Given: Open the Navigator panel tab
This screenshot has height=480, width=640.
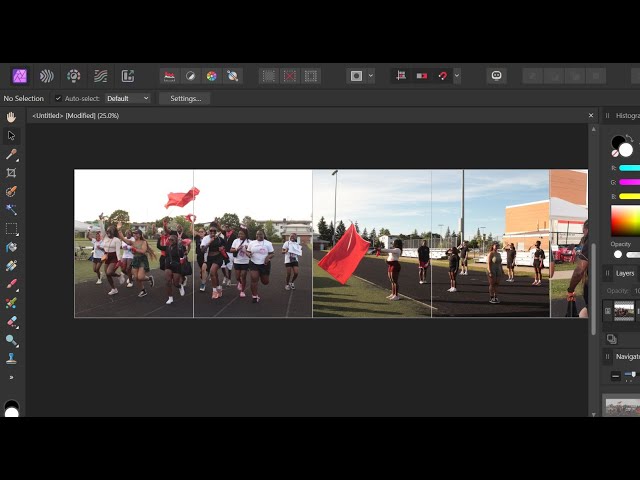Looking at the screenshot, I should pos(628,356).
